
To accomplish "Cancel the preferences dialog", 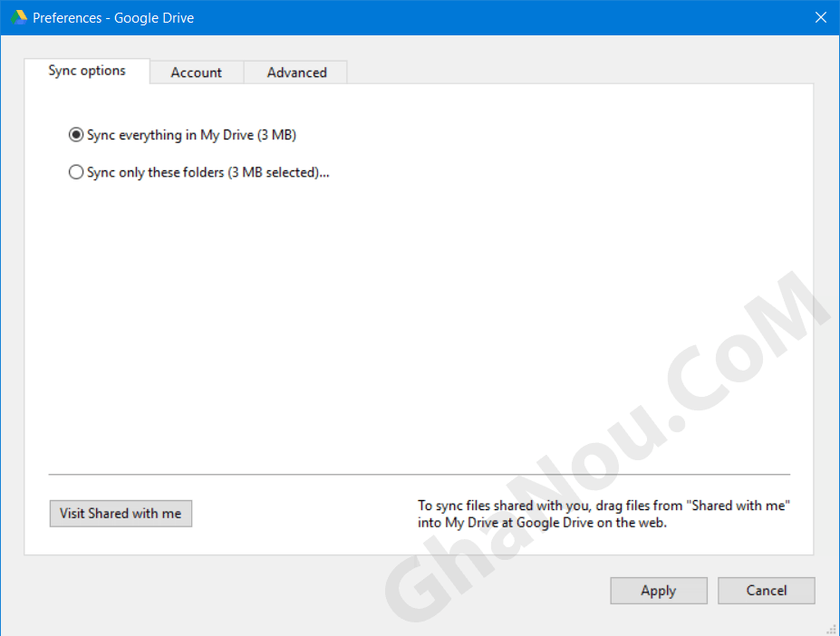I will point(766,591).
